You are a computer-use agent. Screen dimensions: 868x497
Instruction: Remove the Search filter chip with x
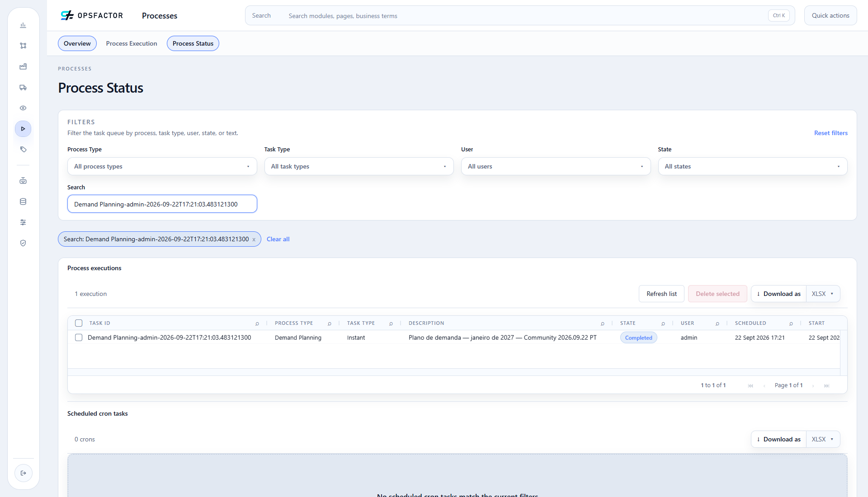(x=254, y=239)
